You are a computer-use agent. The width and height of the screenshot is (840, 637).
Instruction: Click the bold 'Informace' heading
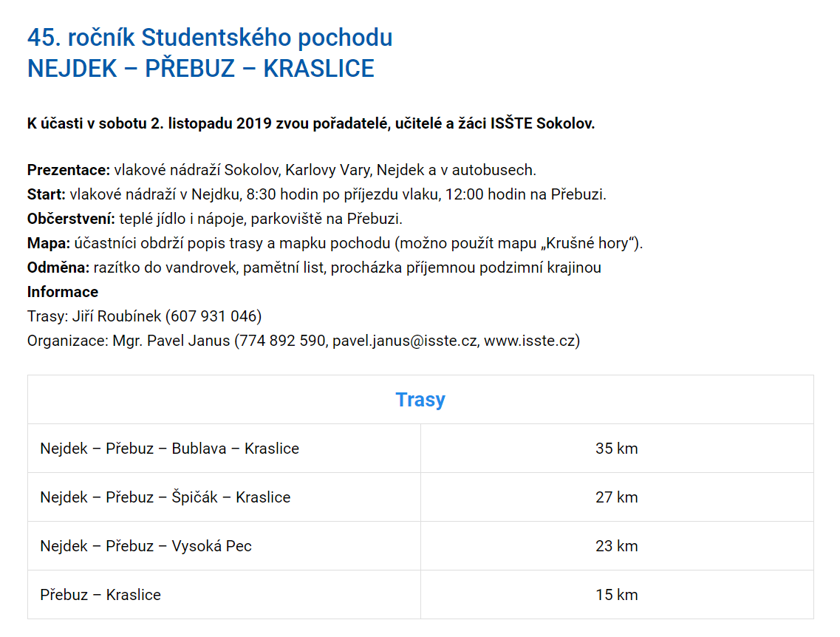[x=63, y=292]
